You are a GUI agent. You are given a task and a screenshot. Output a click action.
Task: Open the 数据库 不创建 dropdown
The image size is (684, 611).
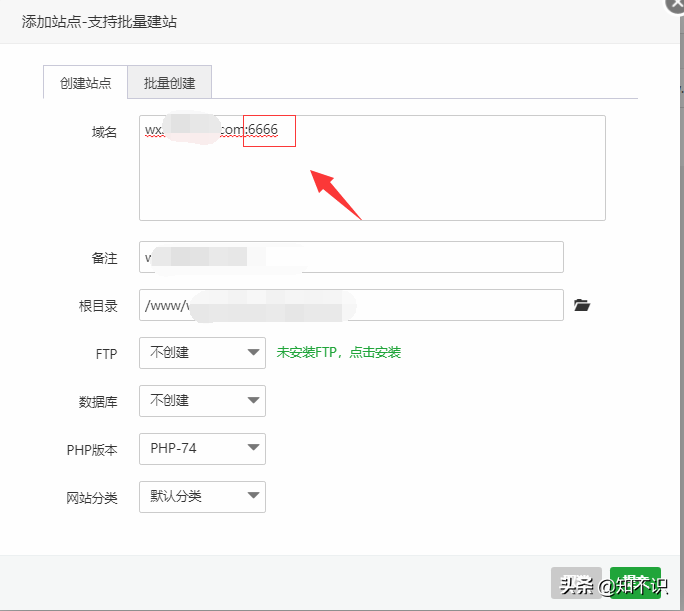(202, 401)
